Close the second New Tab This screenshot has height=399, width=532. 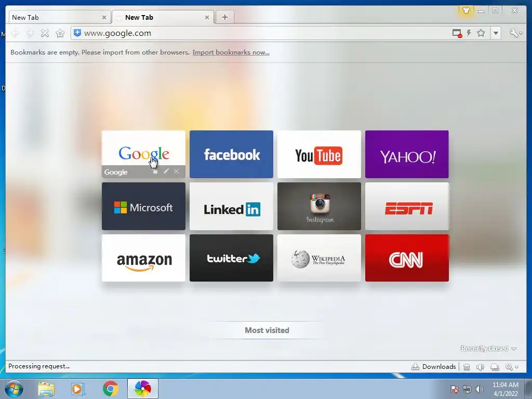pos(207,17)
